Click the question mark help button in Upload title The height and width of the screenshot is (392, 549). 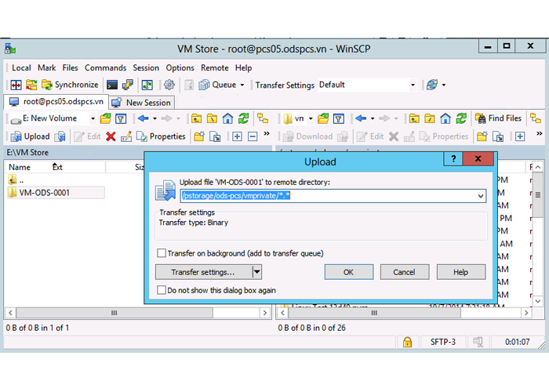tap(453, 159)
